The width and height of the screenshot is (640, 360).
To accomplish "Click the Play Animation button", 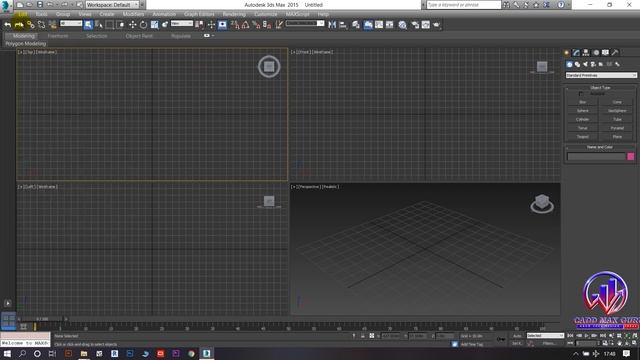I will pyautogui.click(x=587, y=336).
